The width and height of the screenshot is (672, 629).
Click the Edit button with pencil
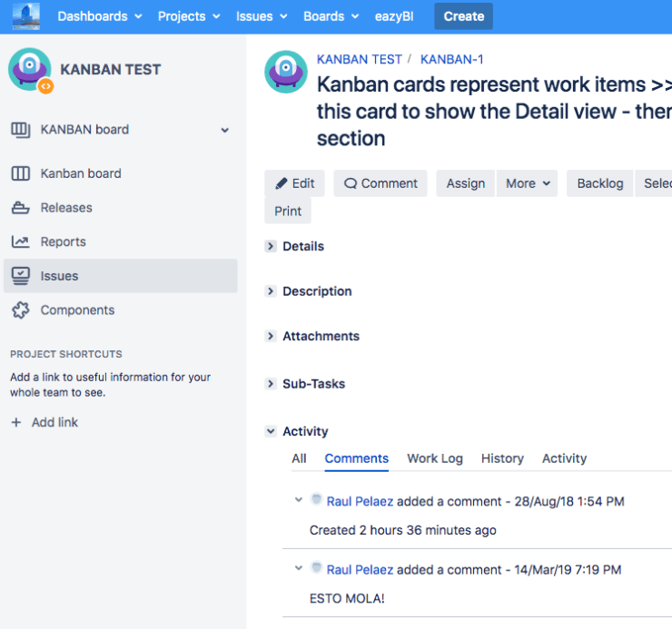pyautogui.click(x=294, y=183)
